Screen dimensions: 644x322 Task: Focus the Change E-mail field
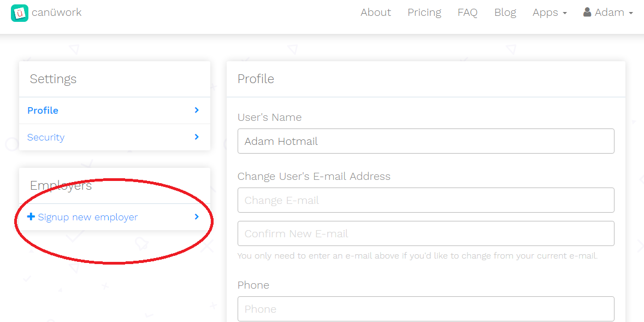point(426,200)
